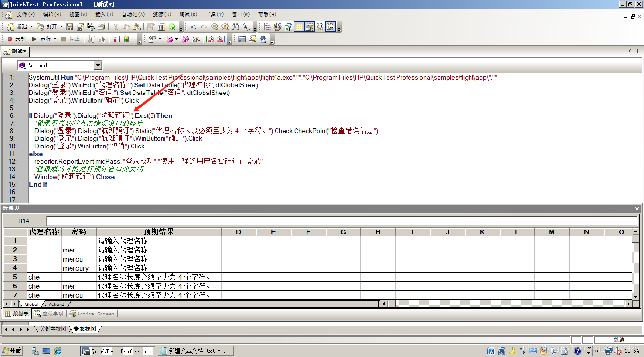Click the battery-shaped toolbar icon
Viewport: 644px width, 357px height.
click(126, 39)
